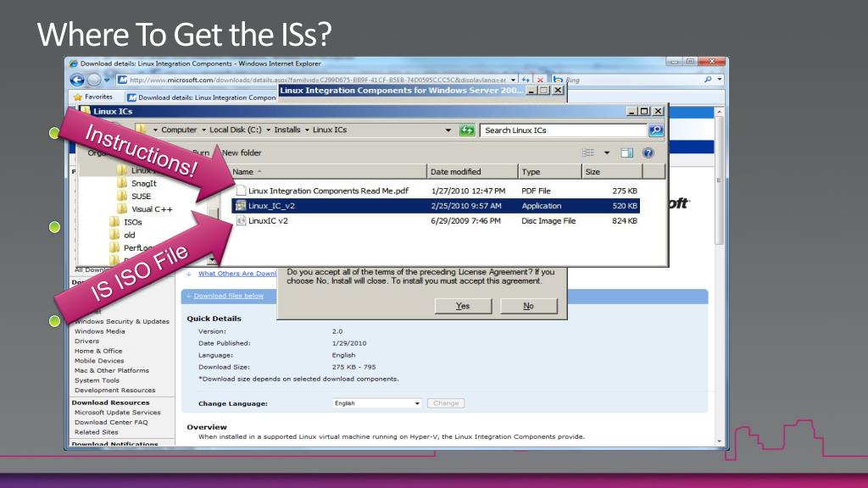Sort files by the Size column header
This screenshot has height=488, width=868.
[612, 171]
